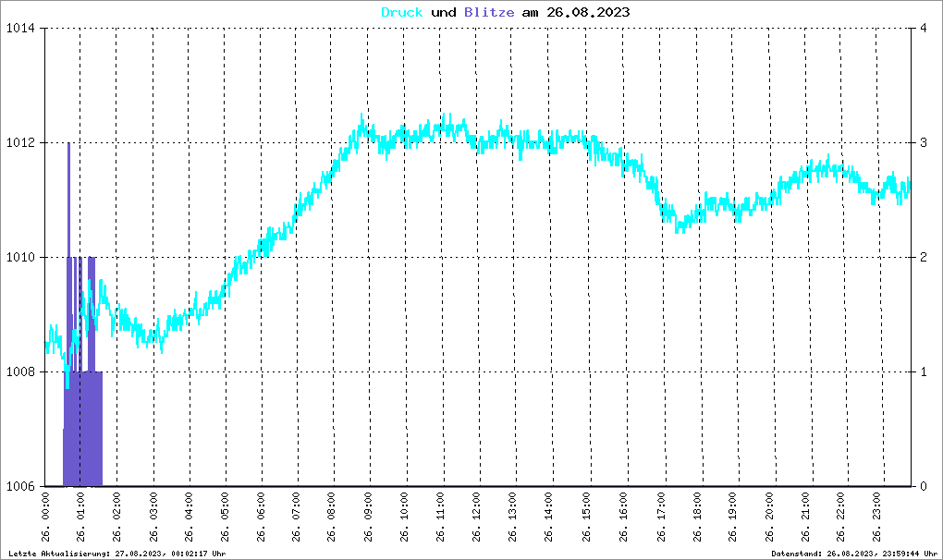Click the 'Blitze' word in the chart title
943x560 pixels.
(x=489, y=12)
